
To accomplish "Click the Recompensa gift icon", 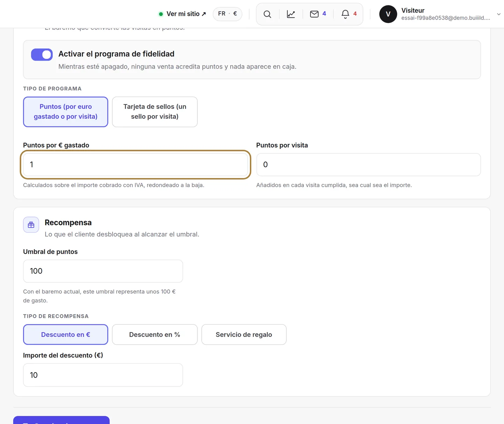I will click(x=31, y=225).
